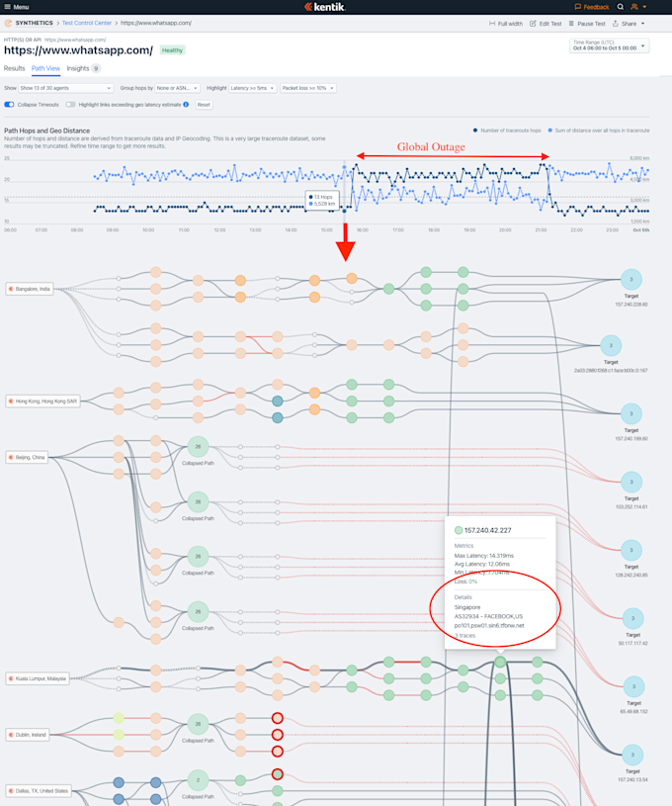Click the chart point at 15:30
The width and height of the screenshot is (672, 806).
tap(344, 211)
